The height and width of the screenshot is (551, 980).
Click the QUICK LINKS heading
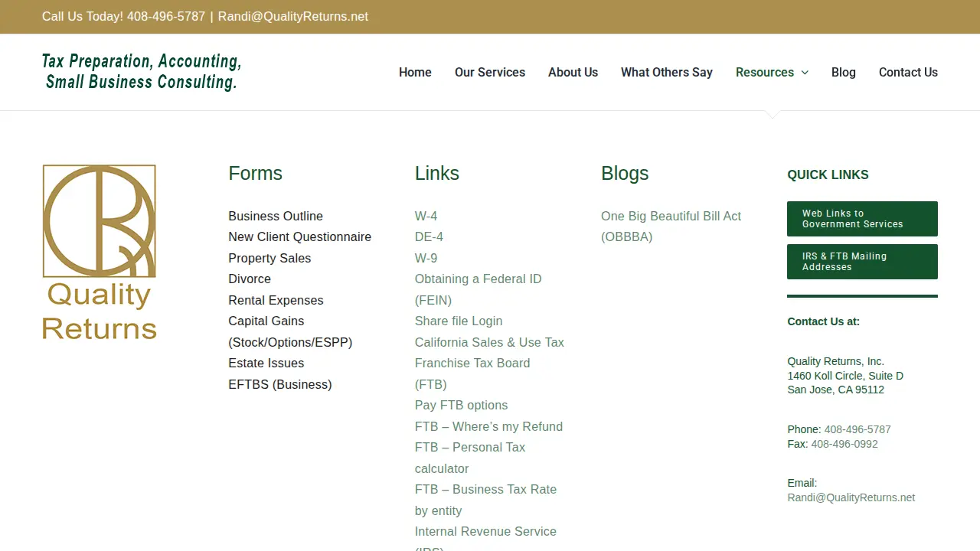pyautogui.click(x=828, y=175)
